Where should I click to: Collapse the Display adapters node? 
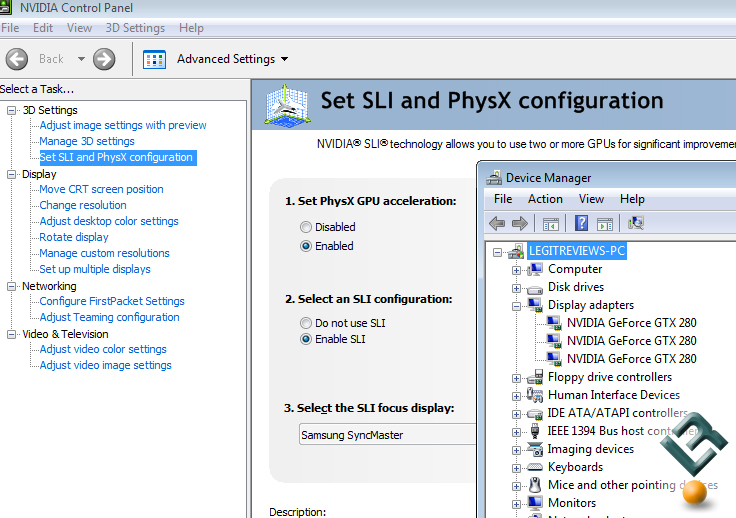[x=517, y=305]
